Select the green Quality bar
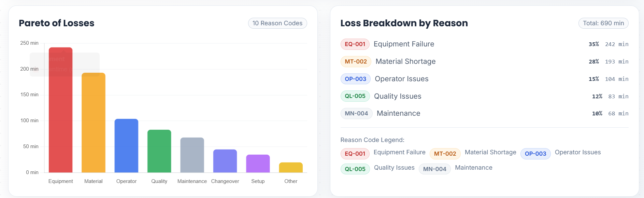The height and width of the screenshot is (198, 644). [x=159, y=151]
